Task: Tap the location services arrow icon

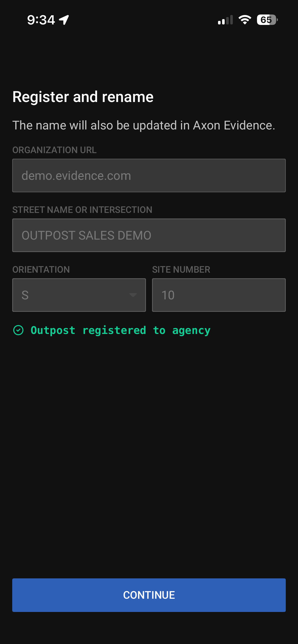Action: point(64,20)
